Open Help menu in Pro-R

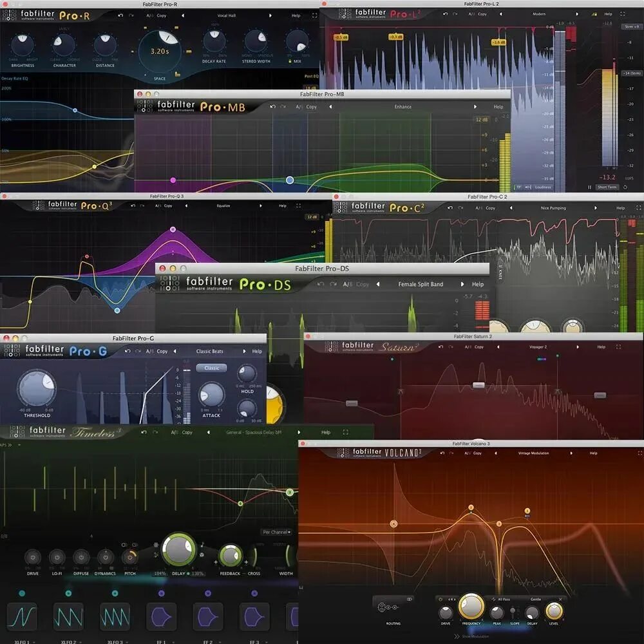coord(296,15)
